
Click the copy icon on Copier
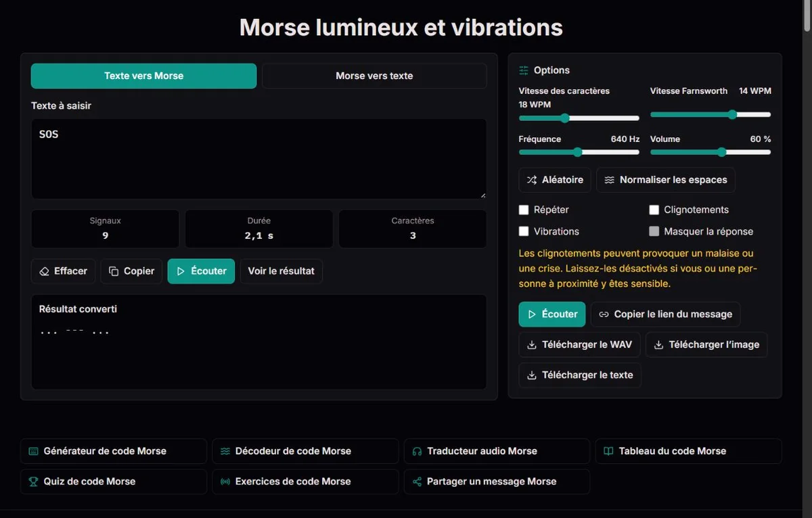(114, 271)
